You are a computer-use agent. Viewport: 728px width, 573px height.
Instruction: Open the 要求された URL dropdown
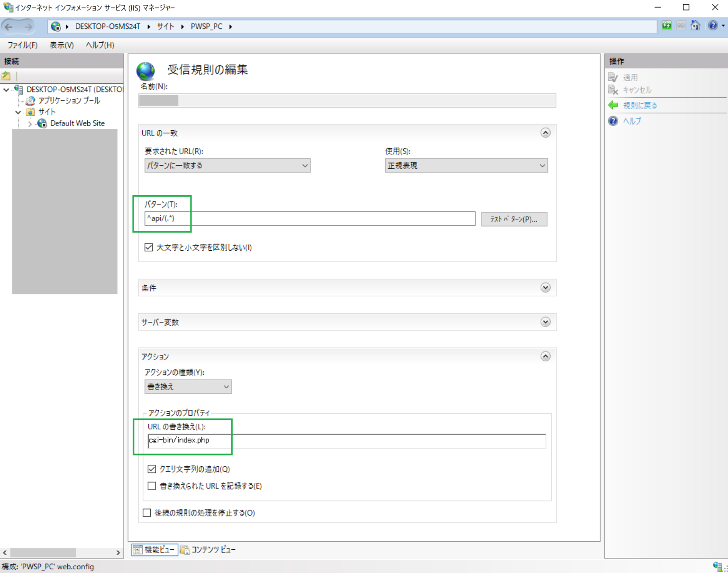(227, 165)
